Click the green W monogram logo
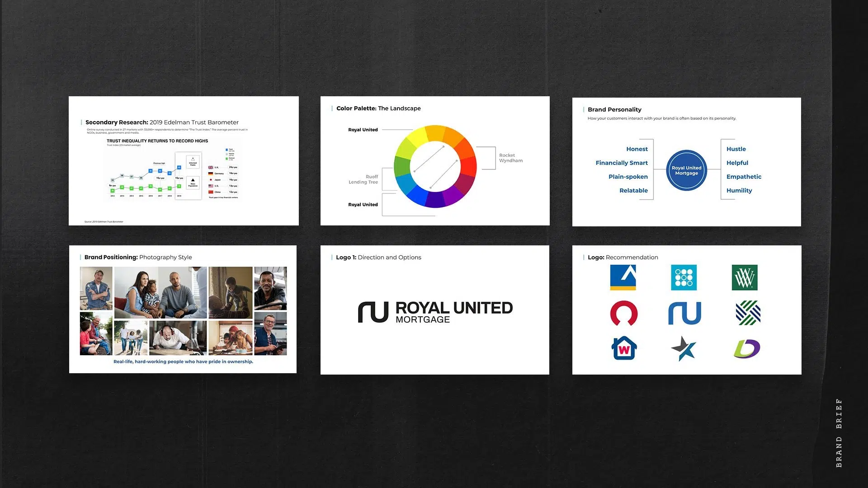This screenshot has width=868, height=488. pos(745,277)
